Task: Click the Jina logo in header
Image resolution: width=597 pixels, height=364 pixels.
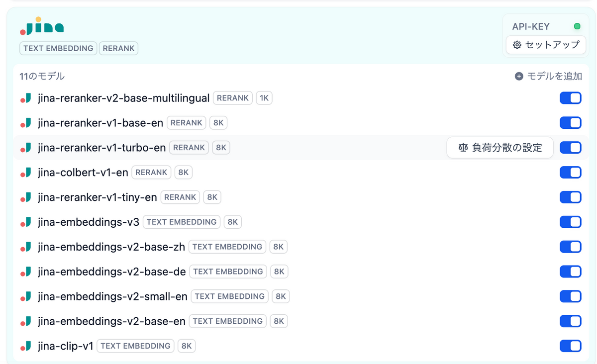Action: pyautogui.click(x=42, y=26)
